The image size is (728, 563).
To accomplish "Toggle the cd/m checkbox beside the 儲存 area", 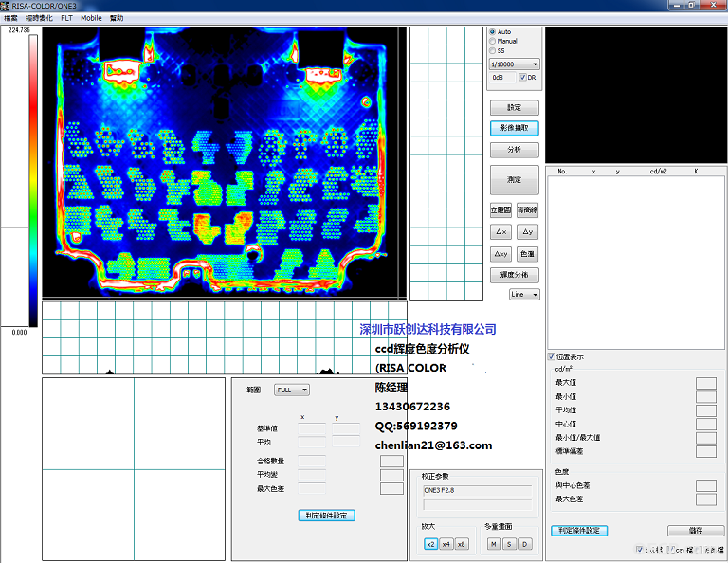I will tap(670, 550).
